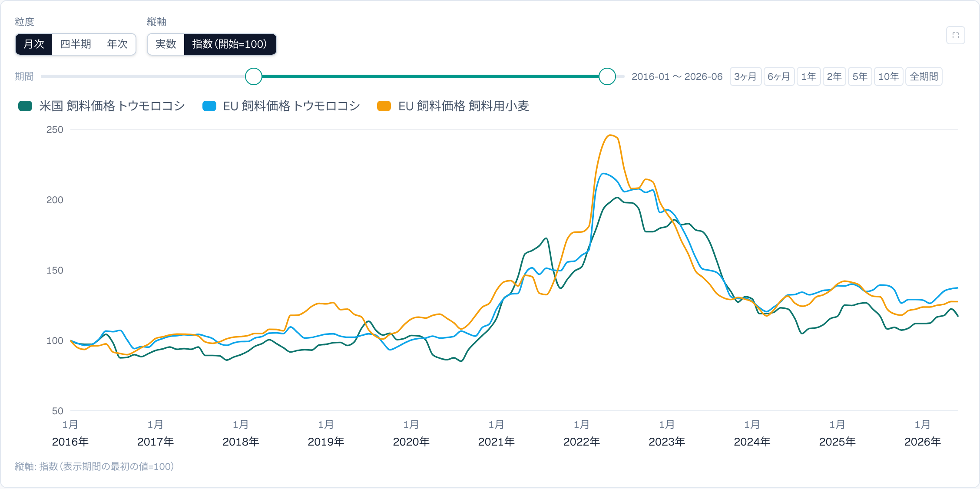Screen dimensions: 980x489
Task: Click the 250 y-axis label
Action: [55, 129]
